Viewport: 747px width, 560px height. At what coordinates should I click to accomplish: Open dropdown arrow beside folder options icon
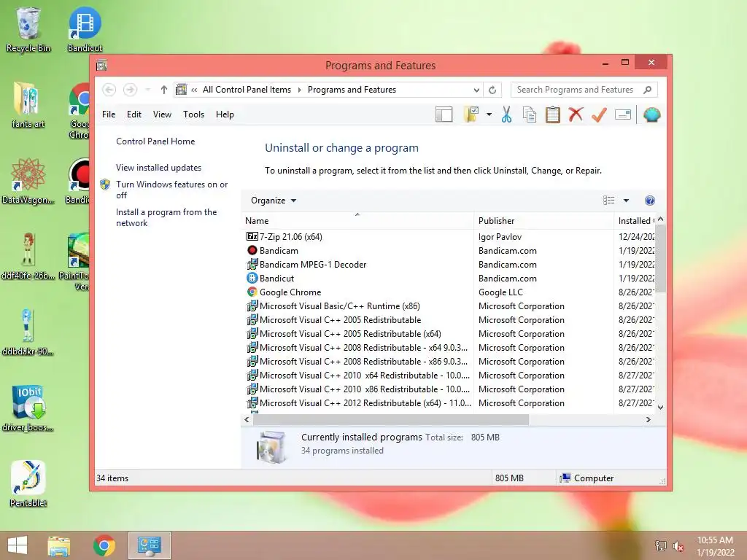click(x=489, y=114)
